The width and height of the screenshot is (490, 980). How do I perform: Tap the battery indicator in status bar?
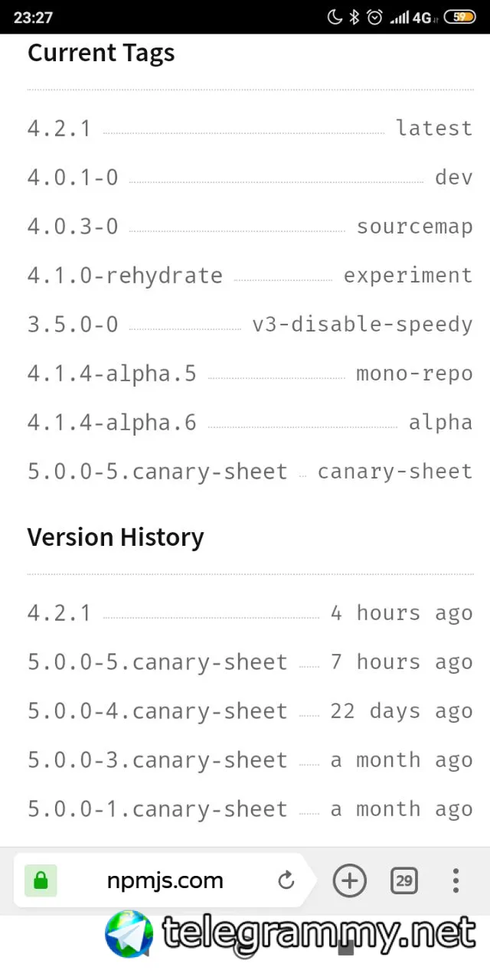pyautogui.click(x=459, y=17)
